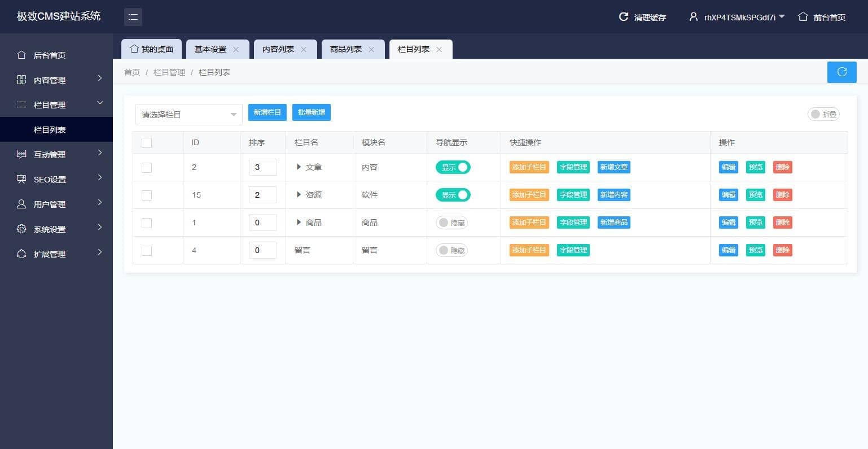This screenshot has width=868, height=449.
Task: Expand the SEO设置 sidebar menu
Action: (x=56, y=179)
